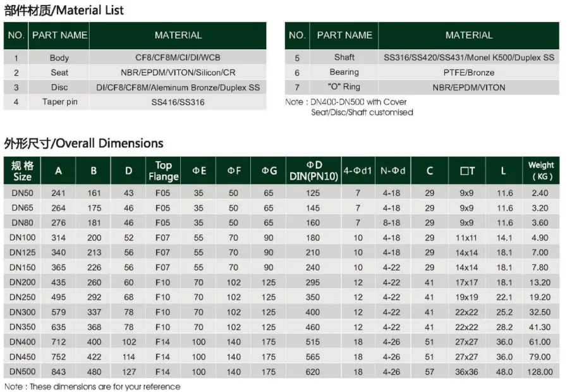This screenshot has height=392, width=572.
Task: Click the Material List section heading
Action: click(x=64, y=10)
